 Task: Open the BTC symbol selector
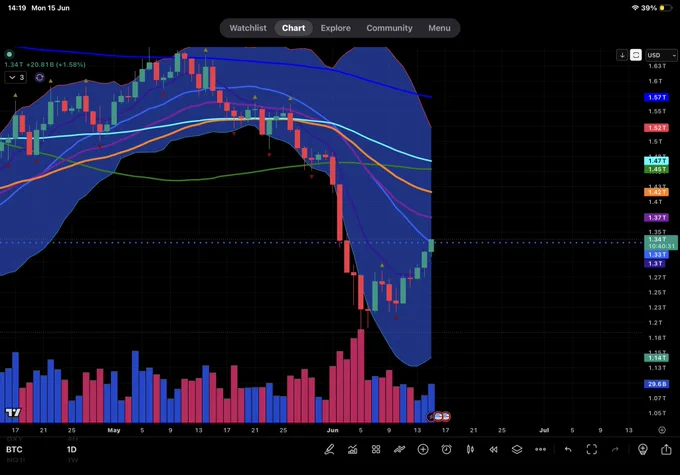point(14,449)
